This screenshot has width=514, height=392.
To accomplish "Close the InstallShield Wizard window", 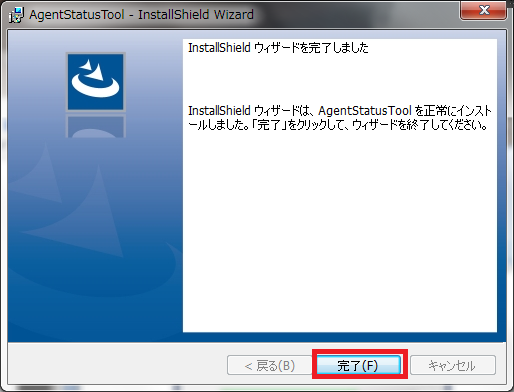I will tap(483, 10).
